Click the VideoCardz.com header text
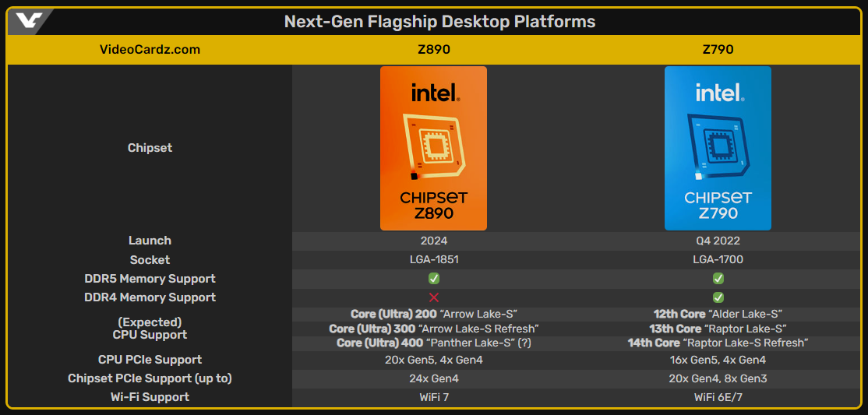 click(150, 49)
